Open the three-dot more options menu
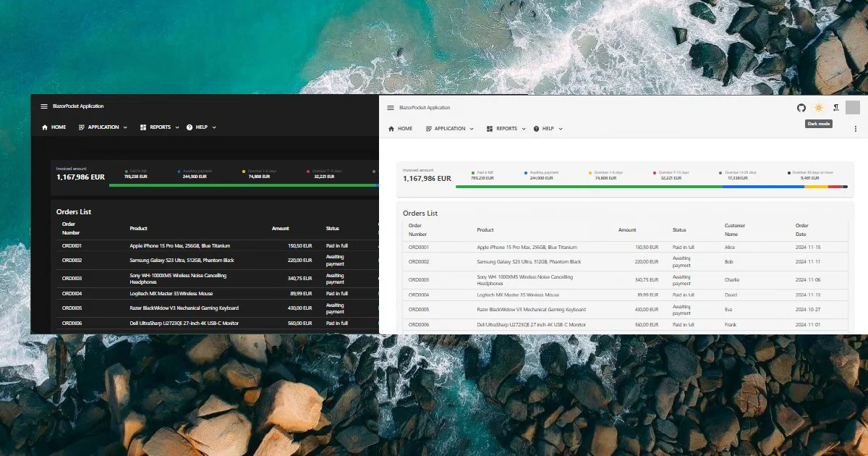This screenshot has width=868, height=456. pyautogui.click(x=856, y=129)
